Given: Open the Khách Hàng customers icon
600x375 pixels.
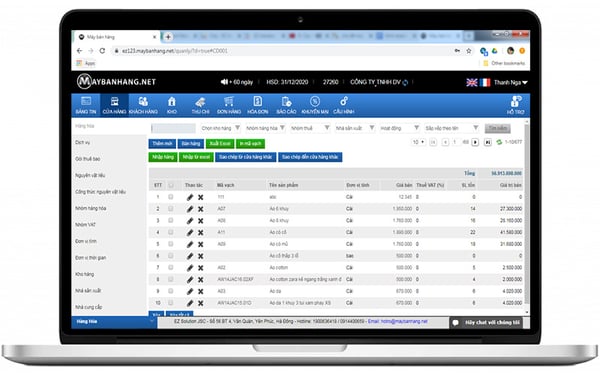Looking at the screenshot, I should point(143,101).
